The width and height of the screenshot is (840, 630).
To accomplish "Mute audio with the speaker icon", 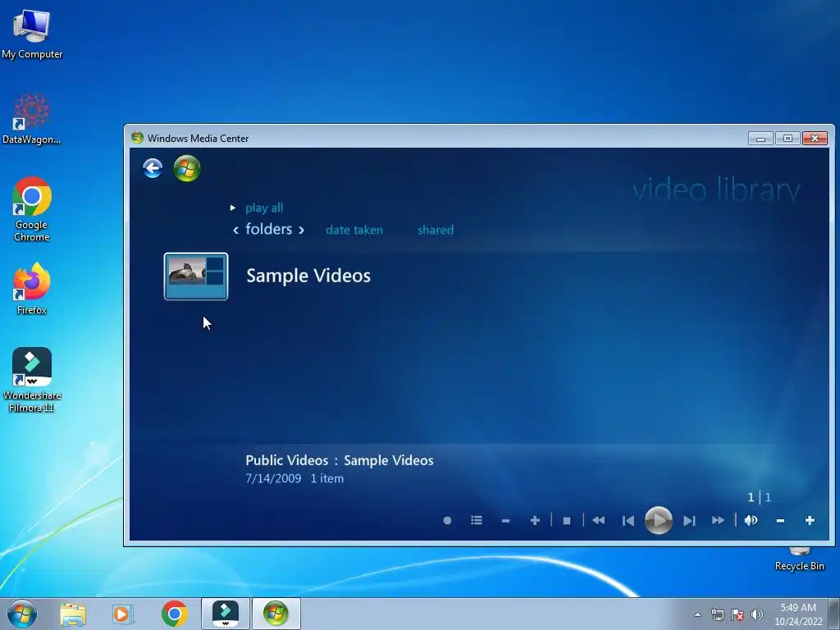I will point(751,520).
